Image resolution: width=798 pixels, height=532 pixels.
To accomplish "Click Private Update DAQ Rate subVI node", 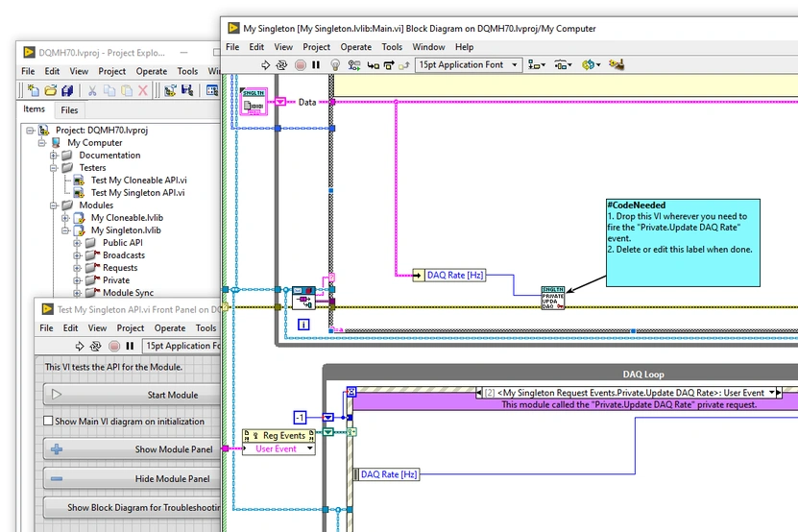I will click(553, 298).
